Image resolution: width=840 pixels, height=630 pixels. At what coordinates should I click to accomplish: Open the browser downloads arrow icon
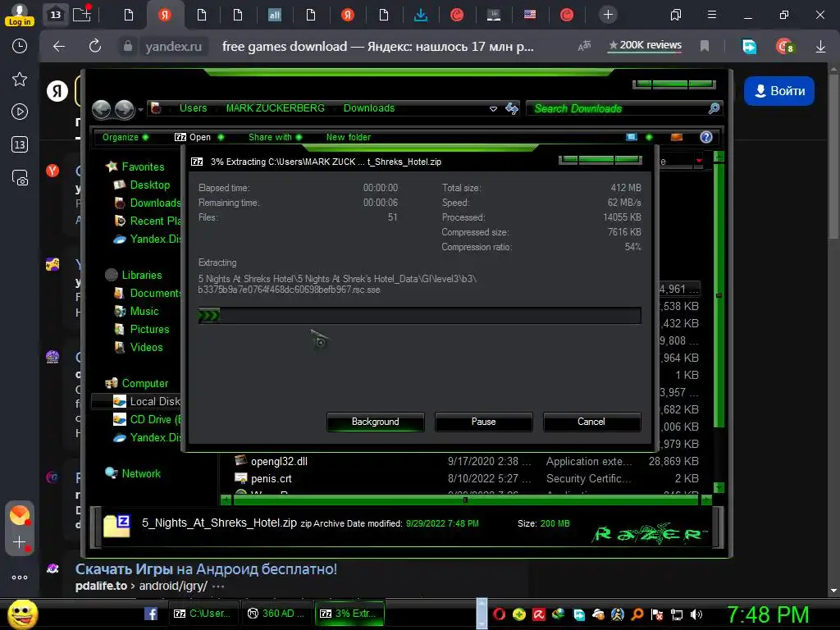(820, 47)
